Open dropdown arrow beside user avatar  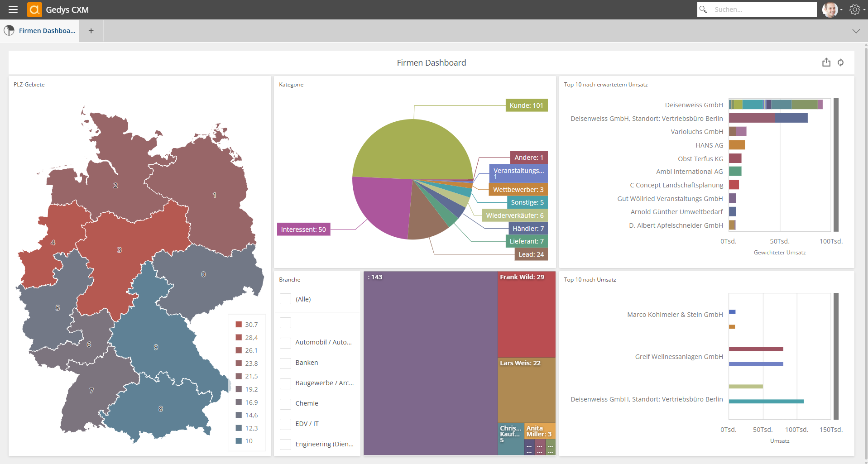click(x=841, y=10)
